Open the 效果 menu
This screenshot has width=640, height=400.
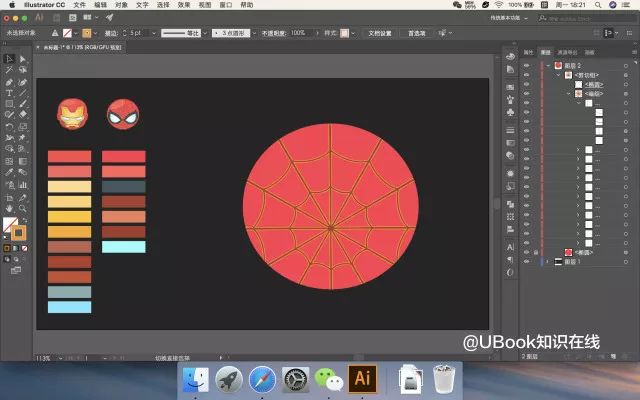184,5
